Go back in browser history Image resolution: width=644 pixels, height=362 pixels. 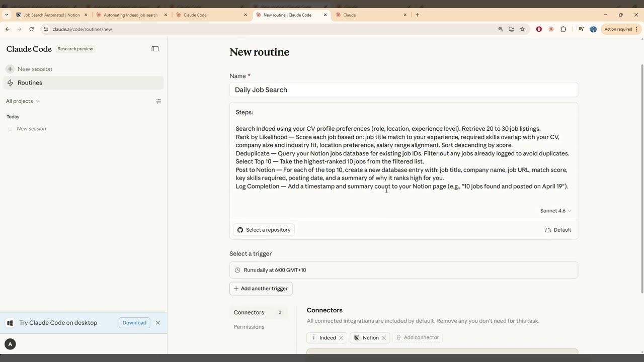click(x=8, y=29)
